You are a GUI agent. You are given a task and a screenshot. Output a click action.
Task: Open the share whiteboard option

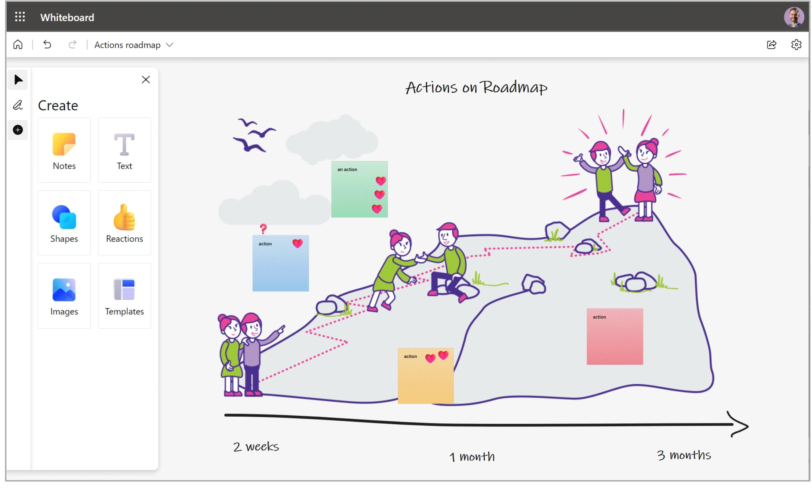(x=772, y=45)
